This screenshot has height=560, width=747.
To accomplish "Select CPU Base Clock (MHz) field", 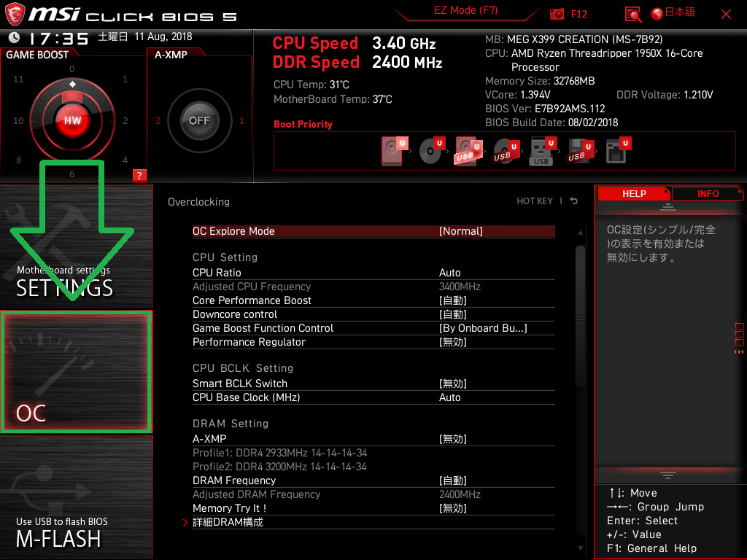I will (373, 397).
